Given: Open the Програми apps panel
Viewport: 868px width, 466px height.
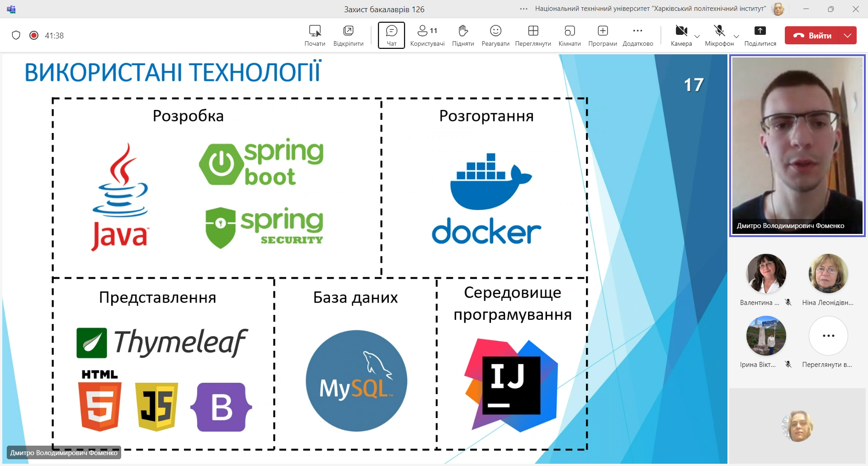Looking at the screenshot, I should point(602,35).
